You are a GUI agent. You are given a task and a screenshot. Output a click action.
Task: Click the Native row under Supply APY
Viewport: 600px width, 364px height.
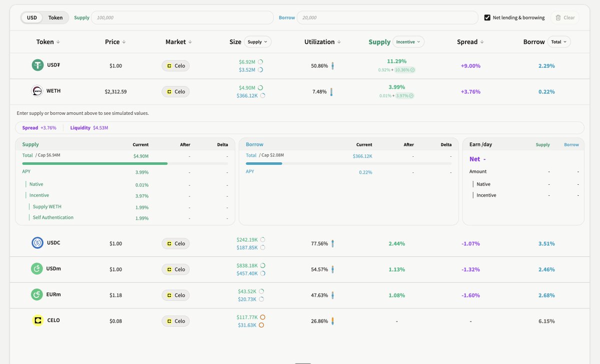(125, 184)
